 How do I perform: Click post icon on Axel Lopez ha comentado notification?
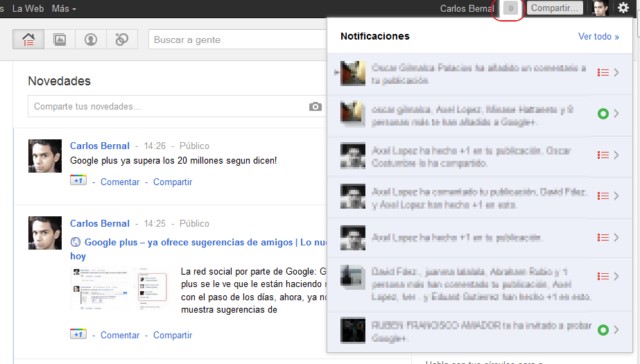click(x=603, y=196)
